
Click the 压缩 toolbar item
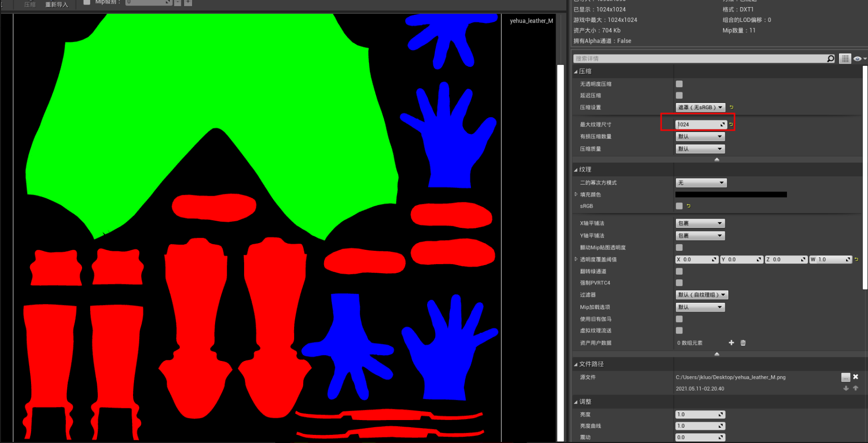tap(30, 5)
